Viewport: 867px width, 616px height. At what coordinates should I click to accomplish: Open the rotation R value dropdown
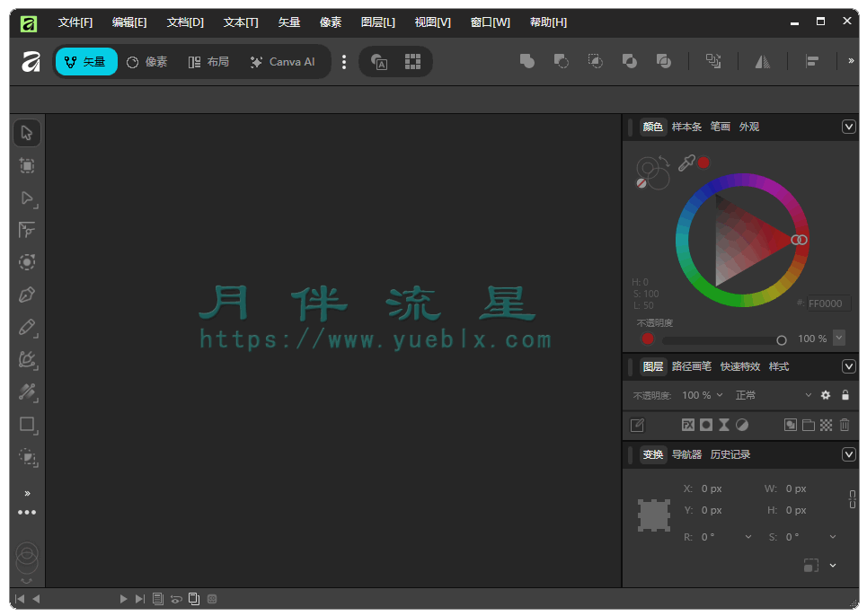coord(748,536)
